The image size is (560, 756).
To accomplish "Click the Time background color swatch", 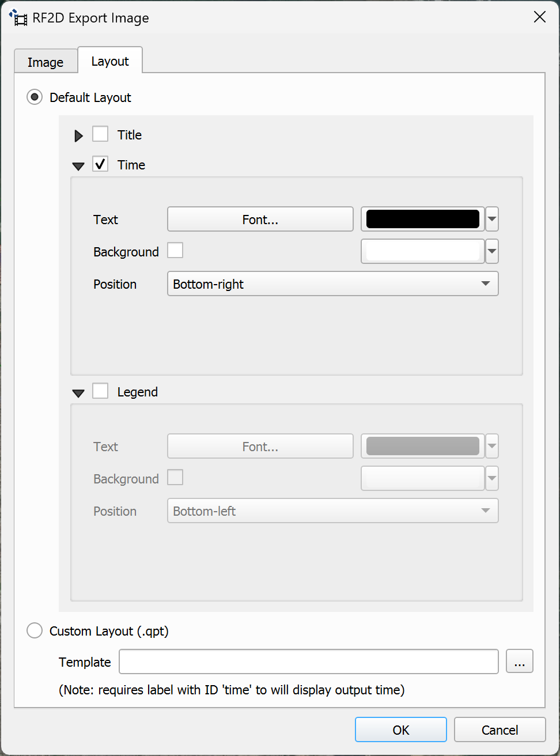I will [422, 252].
